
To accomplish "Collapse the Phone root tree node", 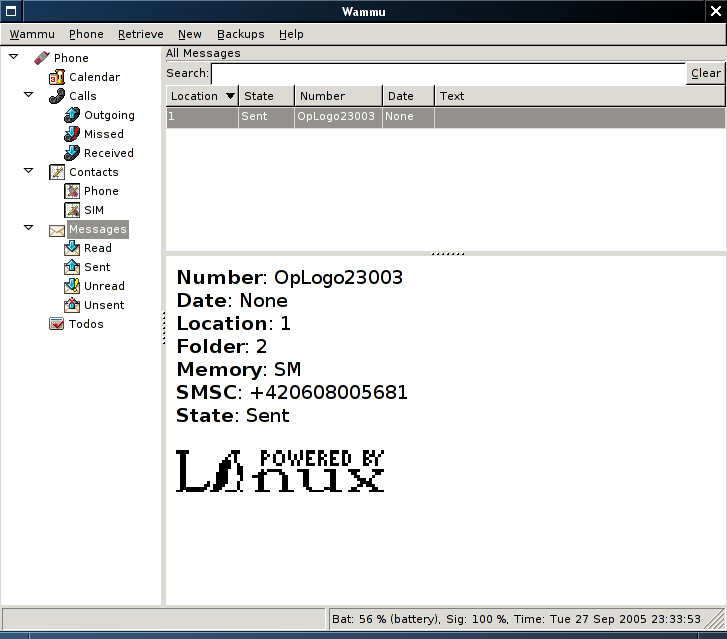I will click(13, 57).
